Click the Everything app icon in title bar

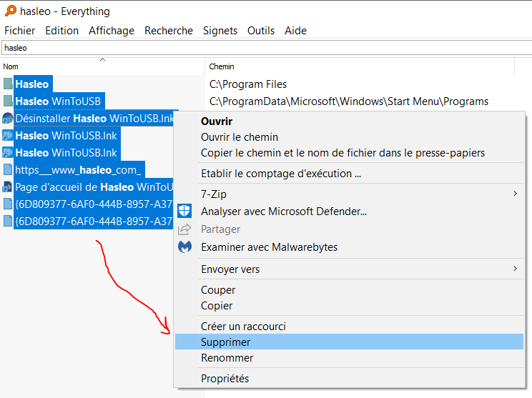coord(9,11)
